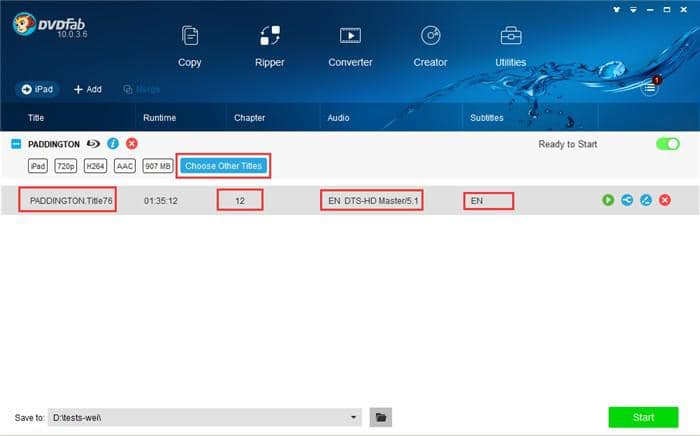Open the Utilities module

tap(511, 46)
